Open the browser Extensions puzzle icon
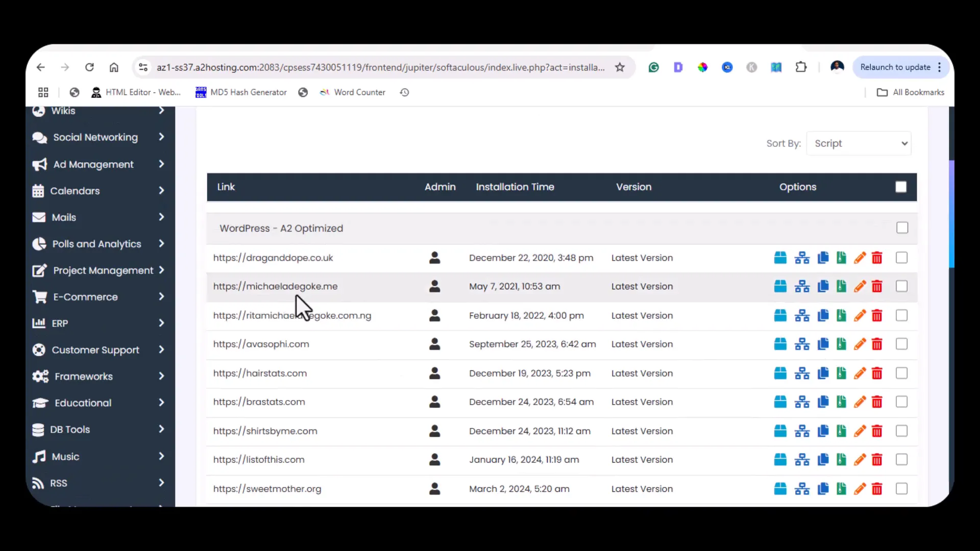 [801, 67]
